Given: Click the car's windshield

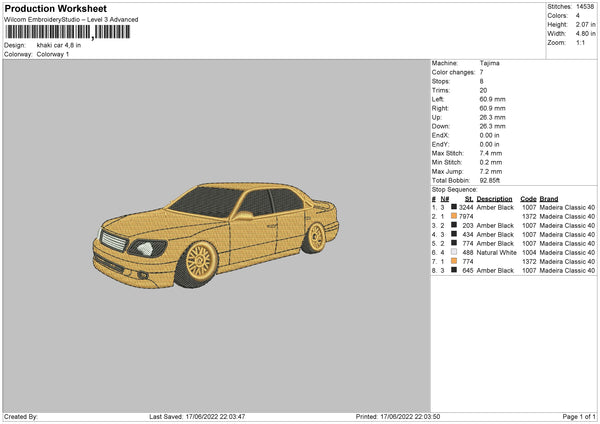Looking at the screenshot, I should [x=204, y=202].
